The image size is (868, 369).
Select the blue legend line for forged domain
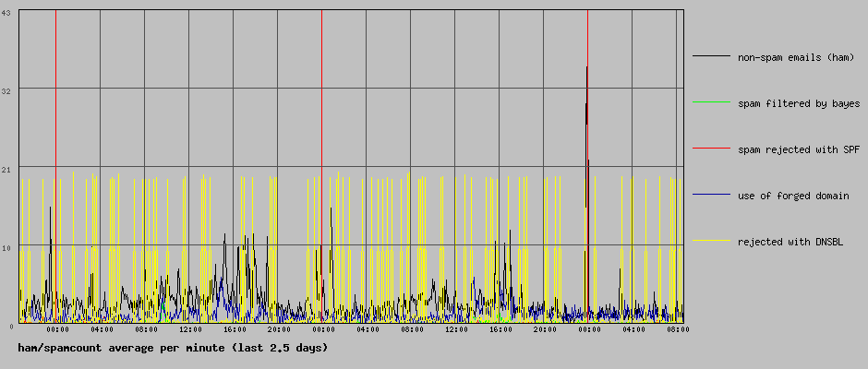click(711, 194)
